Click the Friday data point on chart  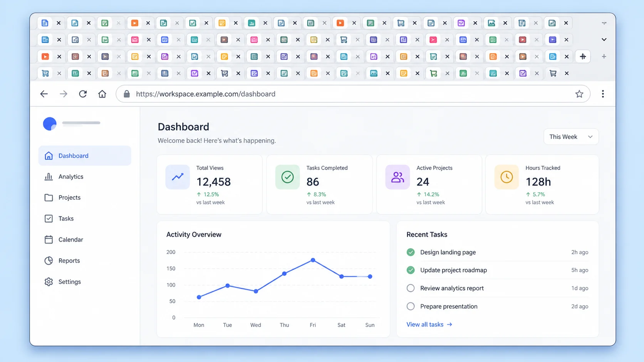(313, 260)
